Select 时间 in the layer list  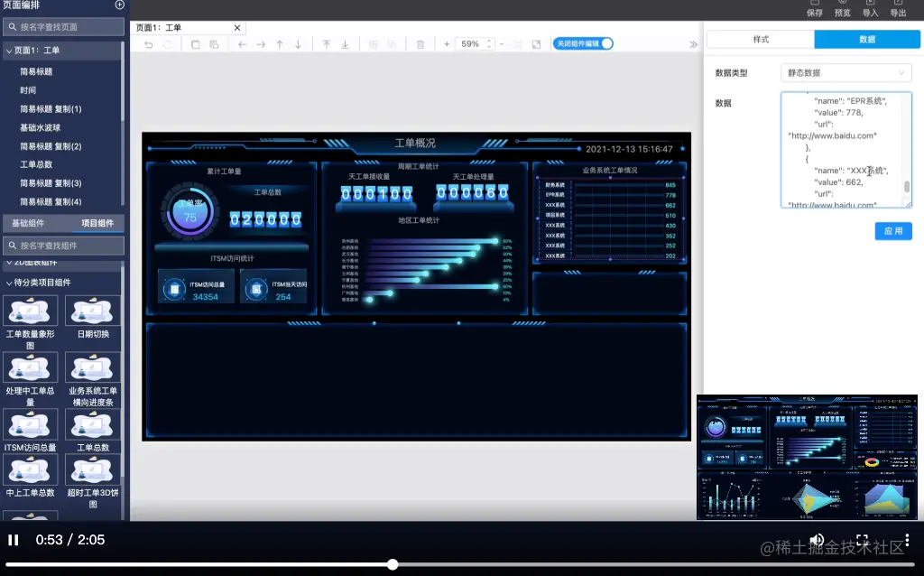click(28, 90)
